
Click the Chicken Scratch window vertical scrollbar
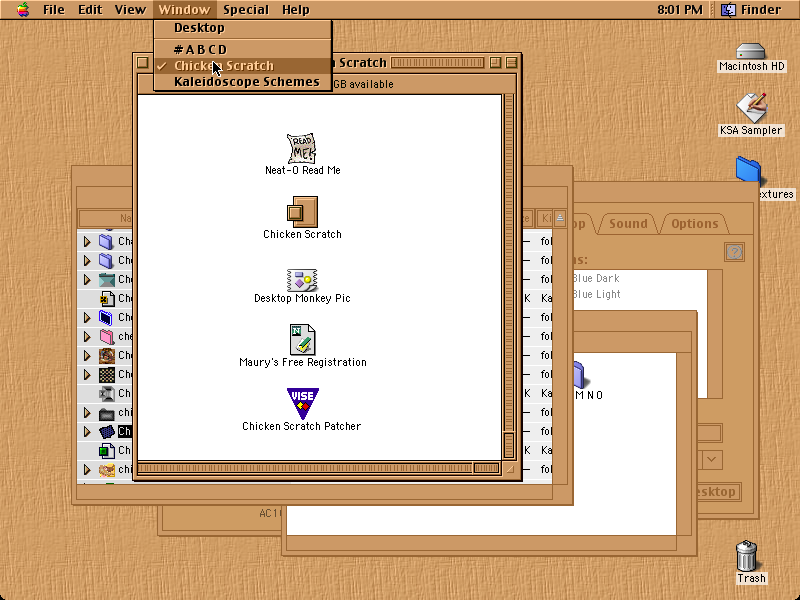(x=509, y=277)
